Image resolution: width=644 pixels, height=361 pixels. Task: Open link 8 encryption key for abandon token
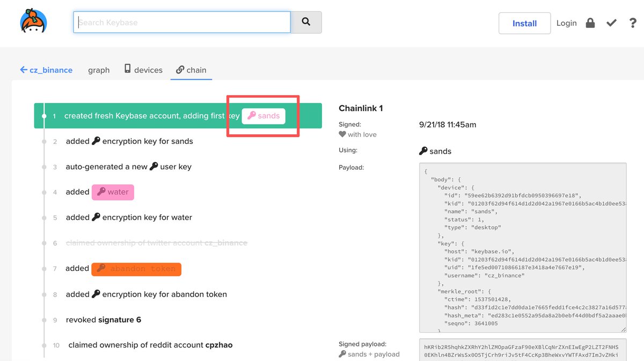146,294
